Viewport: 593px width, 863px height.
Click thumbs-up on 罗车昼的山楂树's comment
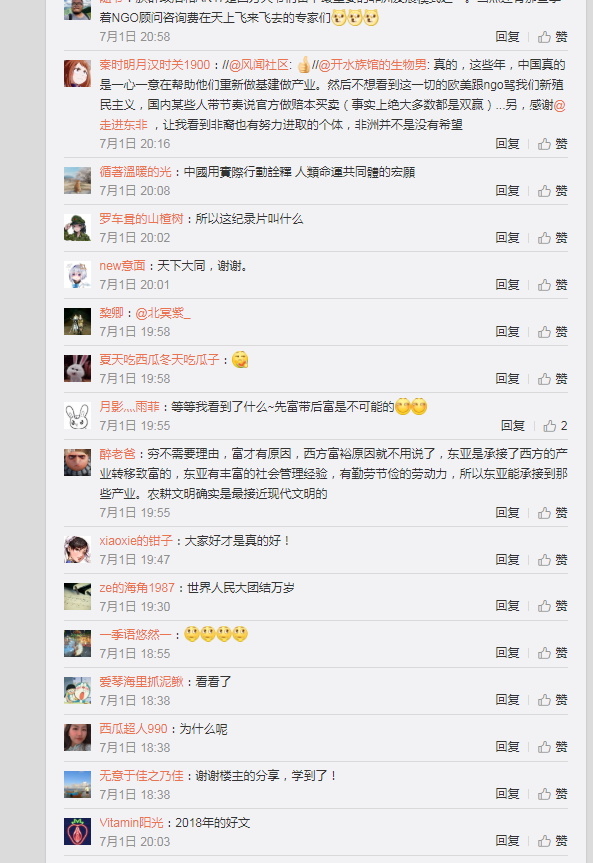click(x=552, y=237)
